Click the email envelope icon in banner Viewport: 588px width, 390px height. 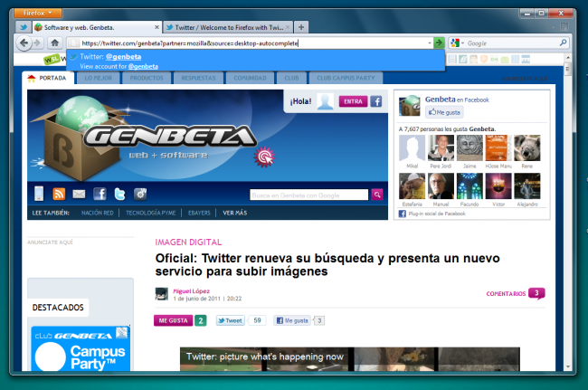(79, 194)
